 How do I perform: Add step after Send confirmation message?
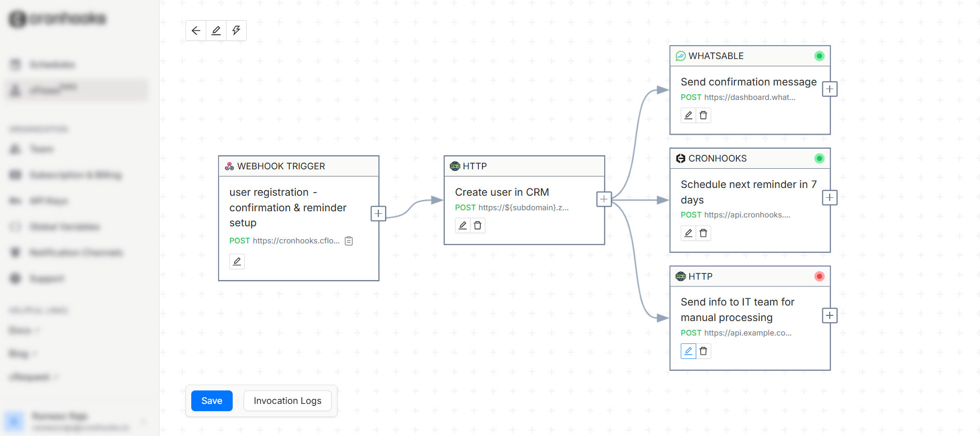[x=830, y=89]
